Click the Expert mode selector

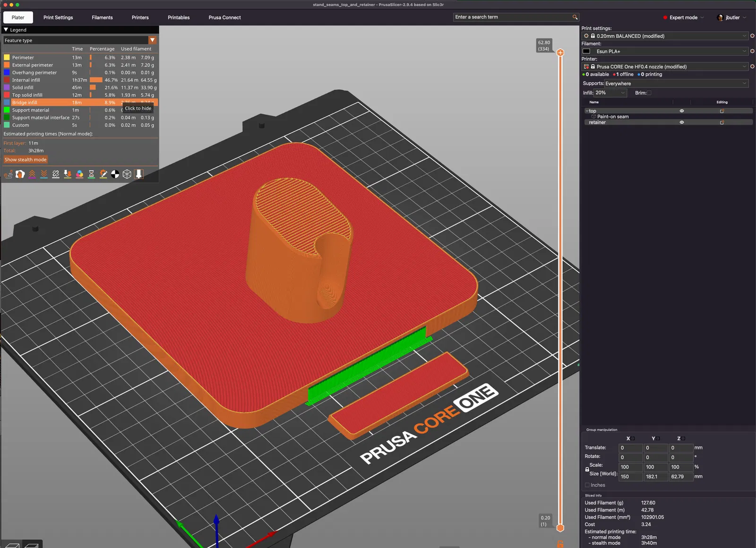pos(683,17)
